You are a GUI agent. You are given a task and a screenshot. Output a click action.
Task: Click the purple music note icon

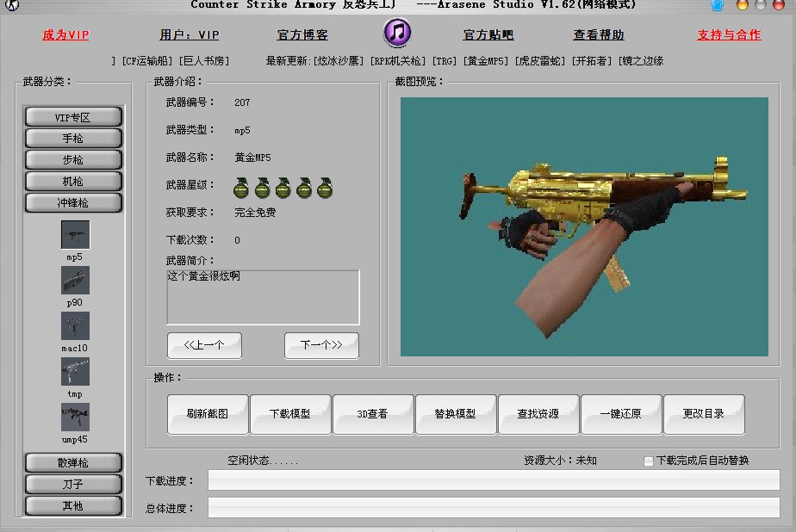397,33
